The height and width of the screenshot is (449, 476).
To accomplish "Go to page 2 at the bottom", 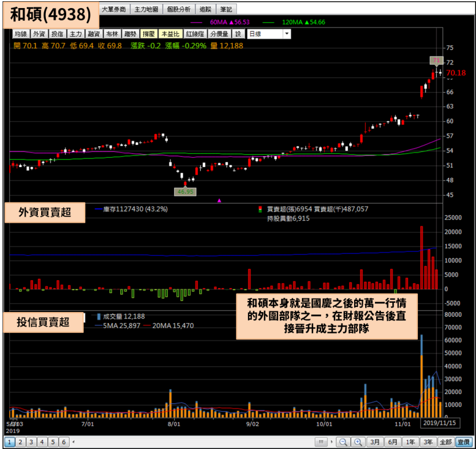I will 20,441.
